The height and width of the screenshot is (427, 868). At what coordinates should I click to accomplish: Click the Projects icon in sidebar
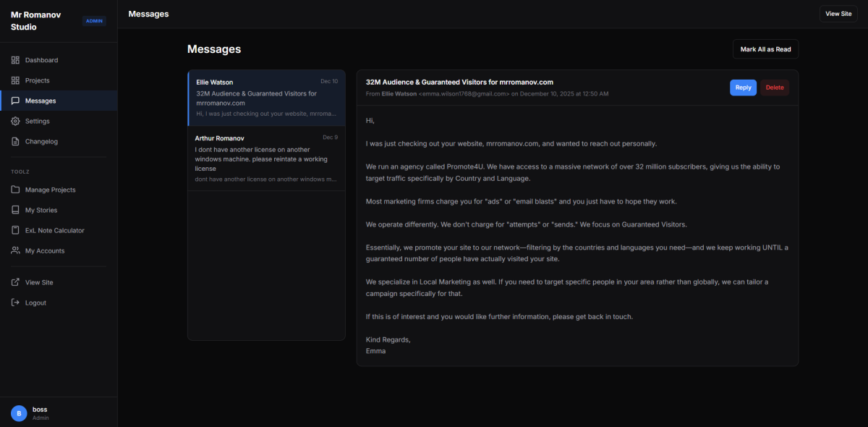[x=15, y=80]
